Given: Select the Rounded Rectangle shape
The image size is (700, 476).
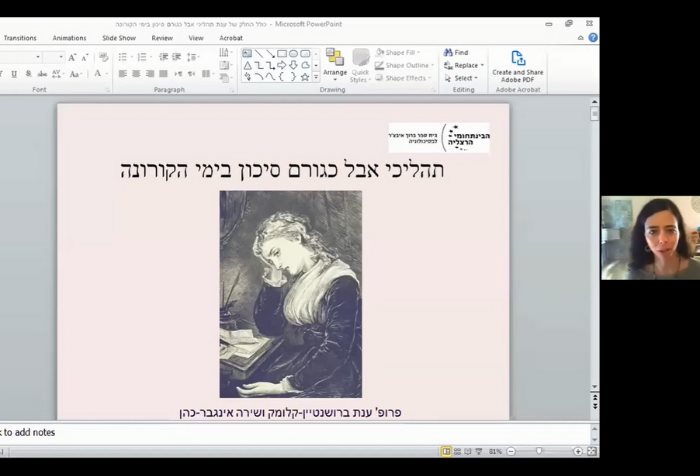Looking at the screenshot, I should 305,54.
